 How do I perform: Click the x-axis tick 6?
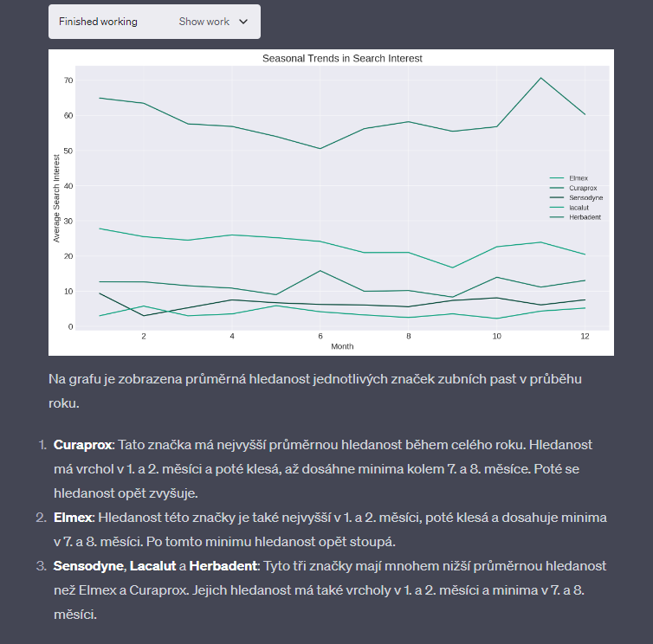pos(320,336)
